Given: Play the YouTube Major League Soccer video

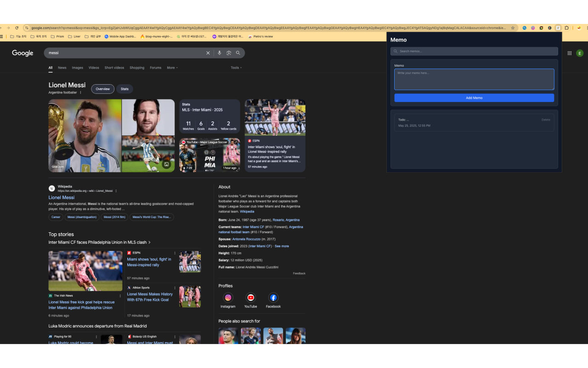Looking at the screenshot, I should [209, 155].
